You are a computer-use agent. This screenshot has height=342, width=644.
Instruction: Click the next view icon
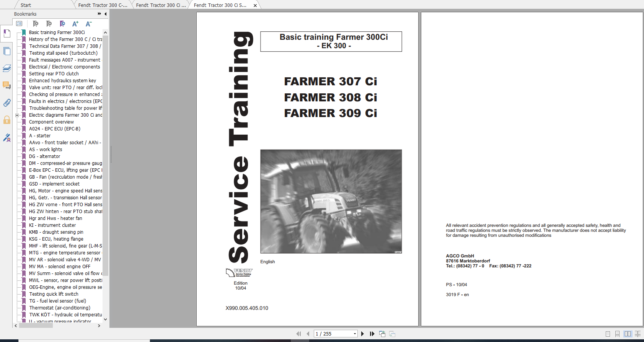[392, 334]
